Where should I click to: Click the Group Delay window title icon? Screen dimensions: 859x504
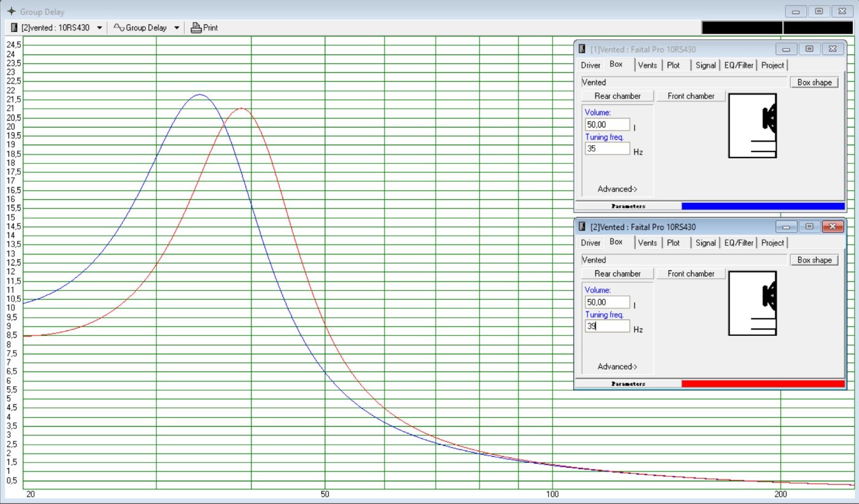[x=10, y=12]
